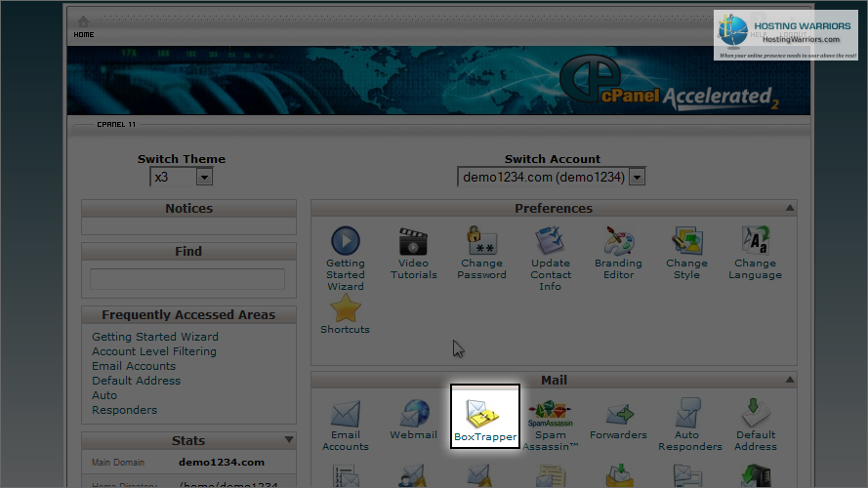Collapse the Preferences section
The height and width of the screenshot is (488, 868).
coord(790,208)
